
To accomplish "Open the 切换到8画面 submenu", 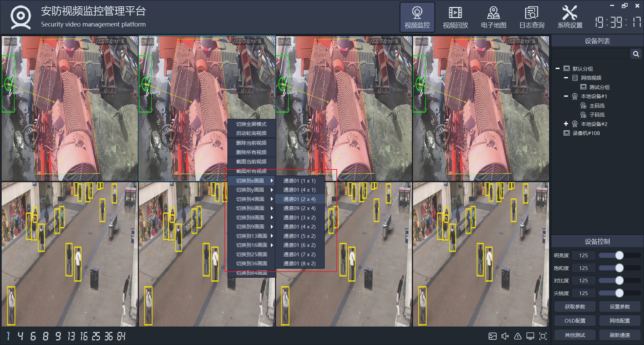I will [x=251, y=217].
